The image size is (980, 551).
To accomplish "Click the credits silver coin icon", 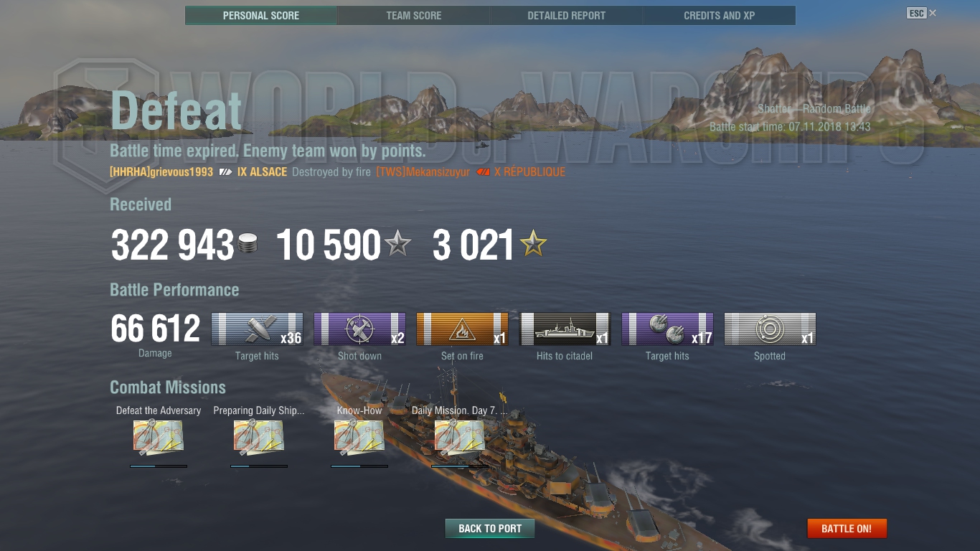I will pyautogui.click(x=248, y=244).
